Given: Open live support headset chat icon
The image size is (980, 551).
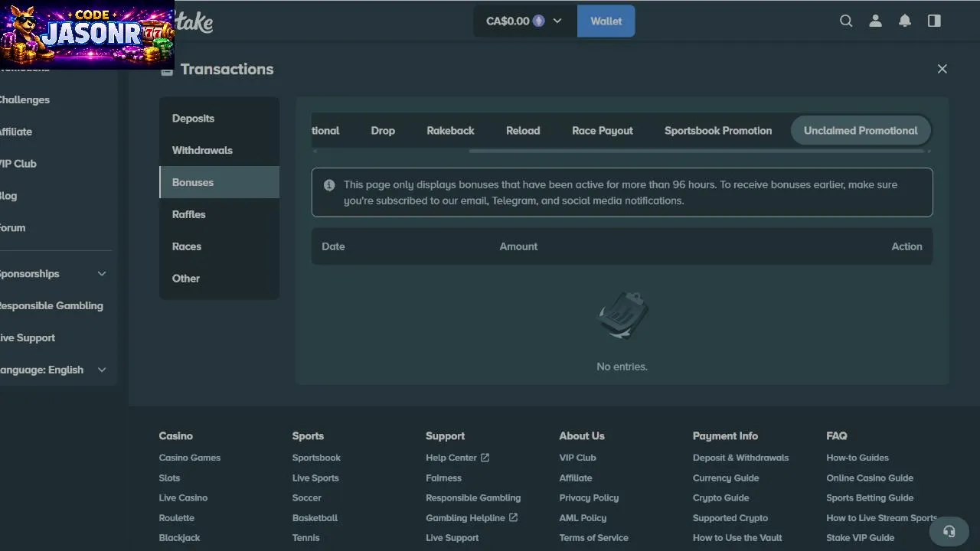Looking at the screenshot, I should pyautogui.click(x=949, y=531).
